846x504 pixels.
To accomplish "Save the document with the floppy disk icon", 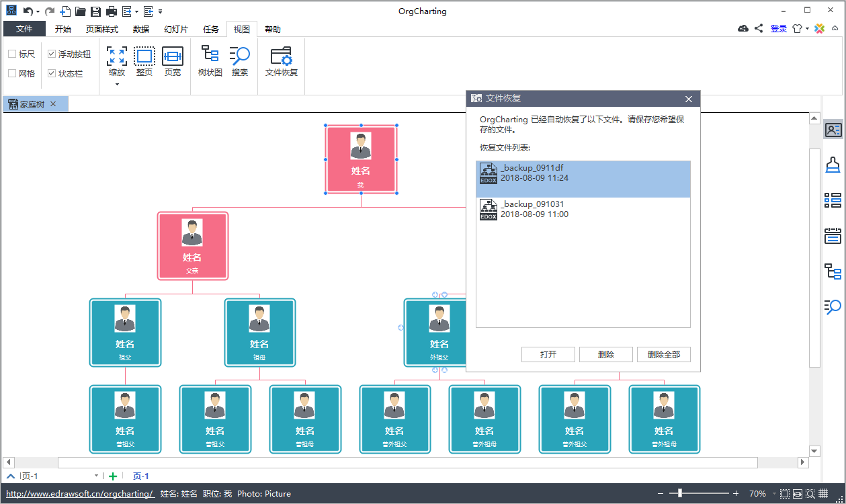I will pos(95,11).
